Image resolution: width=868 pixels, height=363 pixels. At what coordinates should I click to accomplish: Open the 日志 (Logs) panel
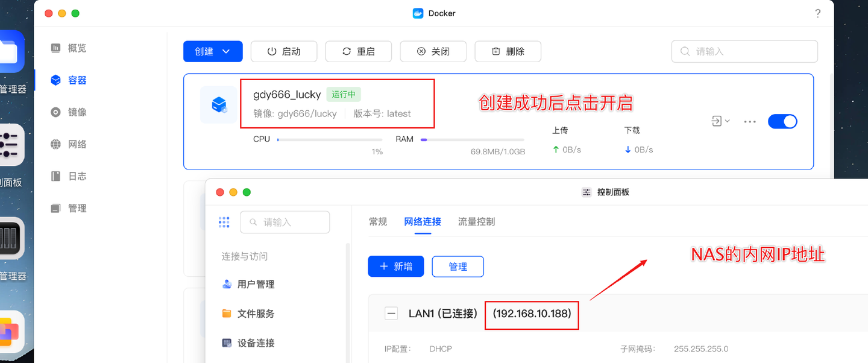click(72, 176)
